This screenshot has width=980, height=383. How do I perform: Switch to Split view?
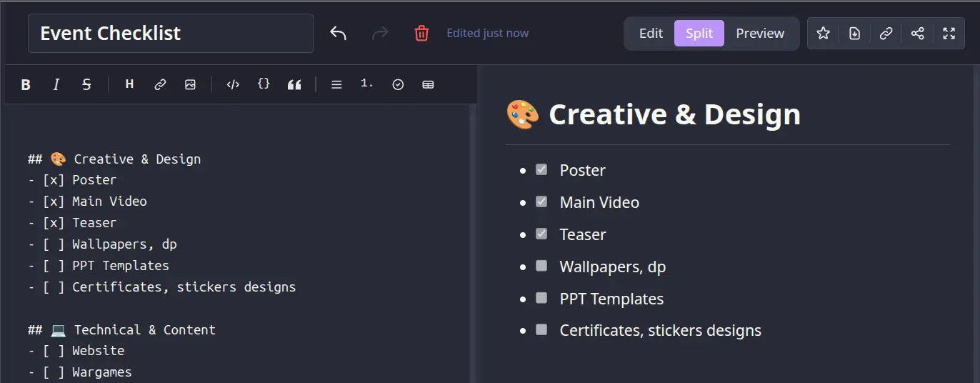pyautogui.click(x=699, y=33)
